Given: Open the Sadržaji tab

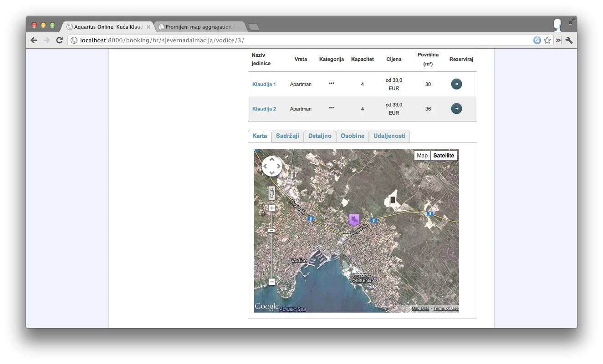Looking at the screenshot, I should 287,136.
